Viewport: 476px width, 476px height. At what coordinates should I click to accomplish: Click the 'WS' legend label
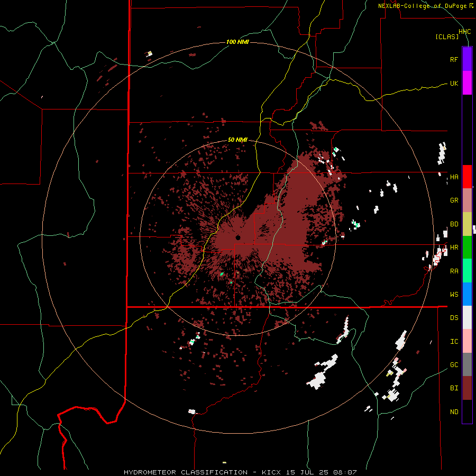(454, 295)
